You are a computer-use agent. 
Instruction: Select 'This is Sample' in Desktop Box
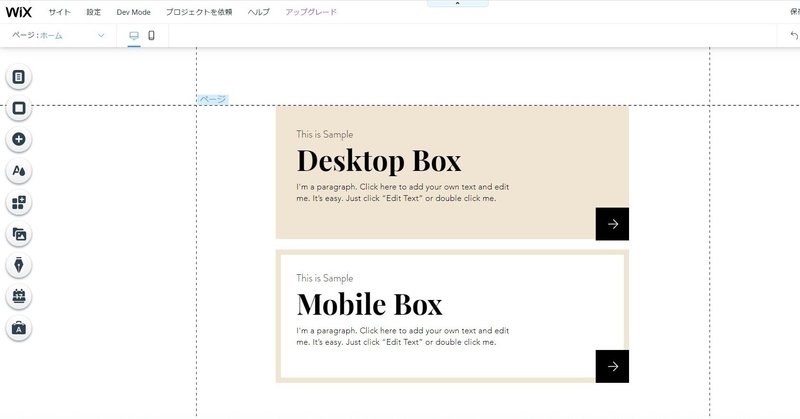pyautogui.click(x=324, y=134)
